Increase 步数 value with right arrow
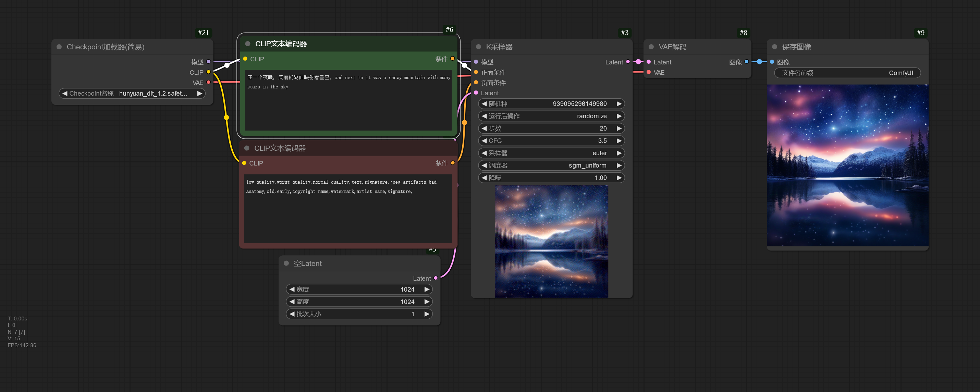Viewport: 980px width, 392px height. [619, 128]
